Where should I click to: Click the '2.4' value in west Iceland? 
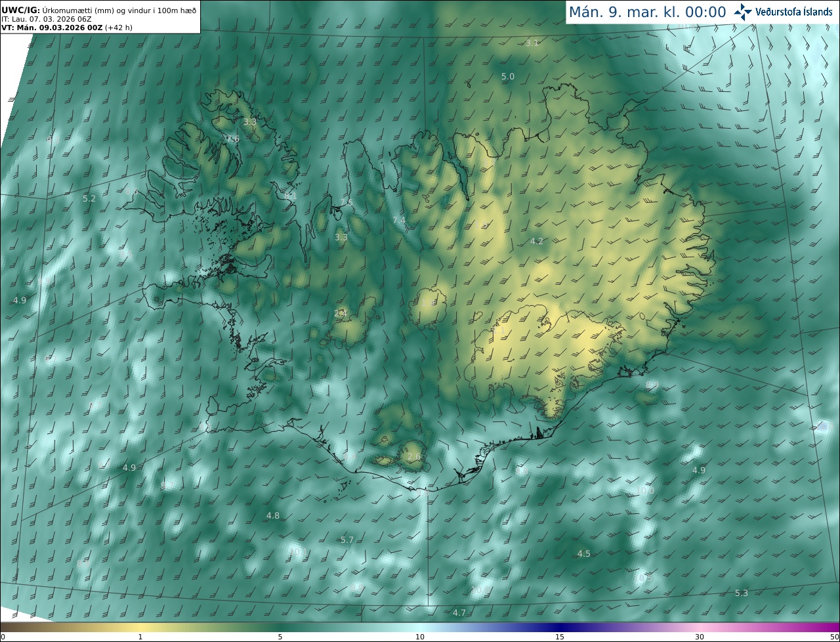click(341, 314)
